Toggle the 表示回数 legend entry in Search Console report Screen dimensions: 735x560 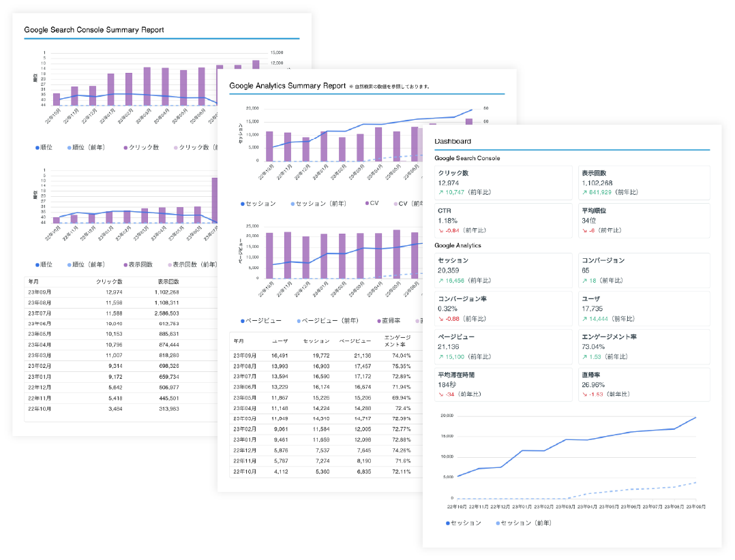138,264
